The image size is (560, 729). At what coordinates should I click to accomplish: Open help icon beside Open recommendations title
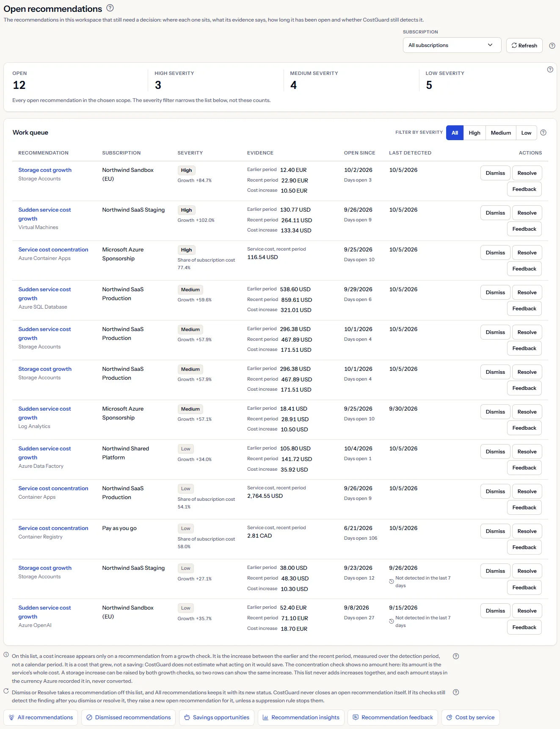click(110, 8)
